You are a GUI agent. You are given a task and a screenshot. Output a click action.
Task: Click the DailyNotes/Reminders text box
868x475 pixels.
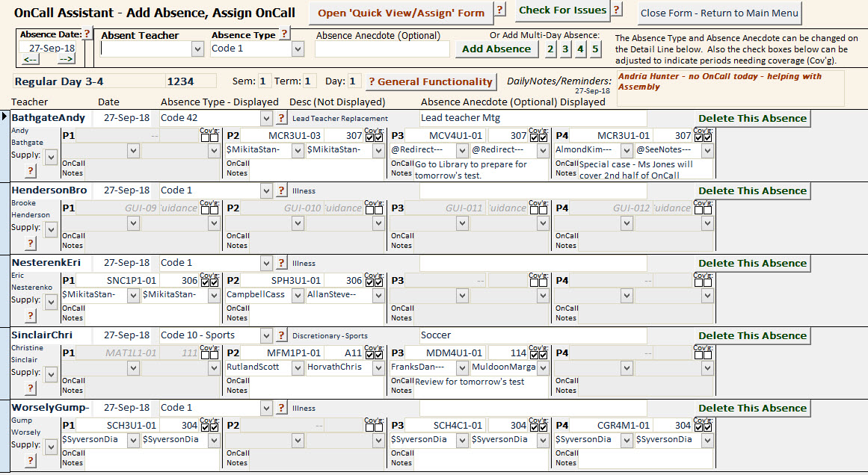(x=730, y=88)
